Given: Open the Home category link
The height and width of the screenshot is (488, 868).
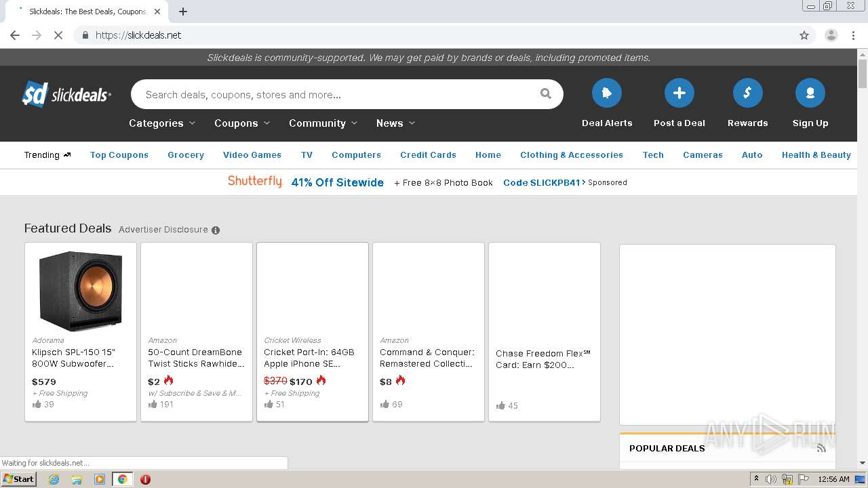Looking at the screenshot, I should 488,155.
